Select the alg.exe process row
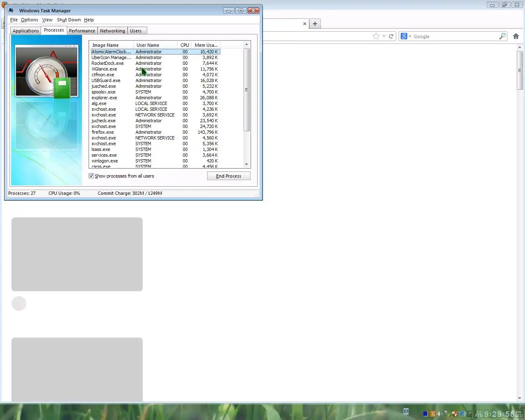The image size is (525, 420). point(155,103)
